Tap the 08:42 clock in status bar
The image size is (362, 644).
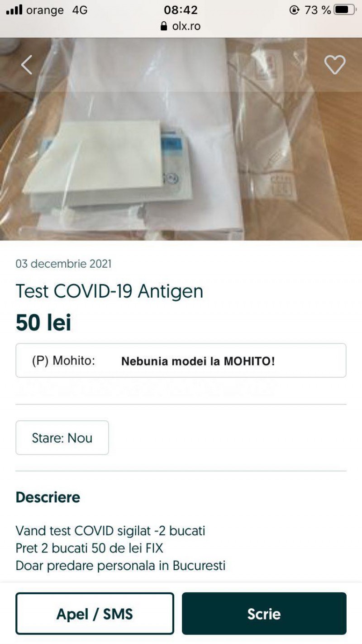coord(181,10)
